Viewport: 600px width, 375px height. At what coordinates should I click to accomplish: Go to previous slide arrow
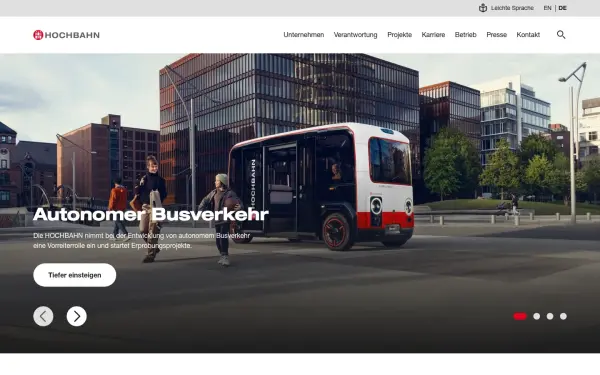pos(43,316)
